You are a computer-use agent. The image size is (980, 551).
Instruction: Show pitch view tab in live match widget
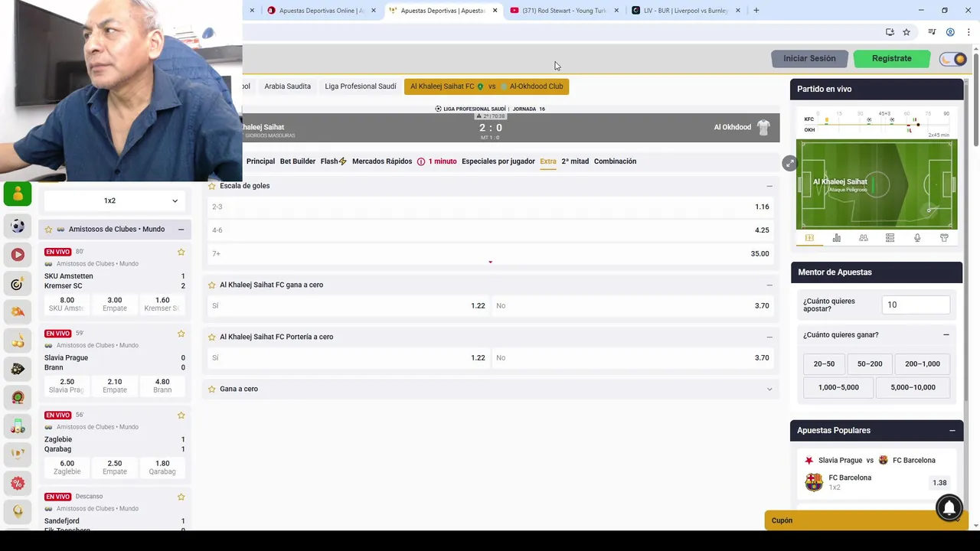tap(809, 238)
